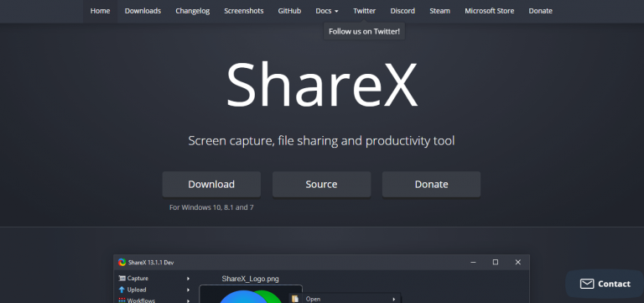The image size is (644, 303).
Task: Open the Twitter nav link
Action: [x=364, y=11]
